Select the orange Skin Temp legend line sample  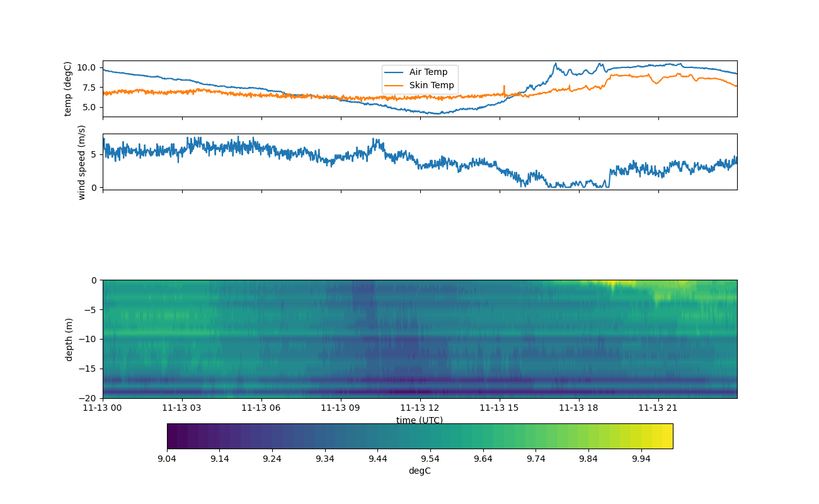pyautogui.click(x=394, y=86)
